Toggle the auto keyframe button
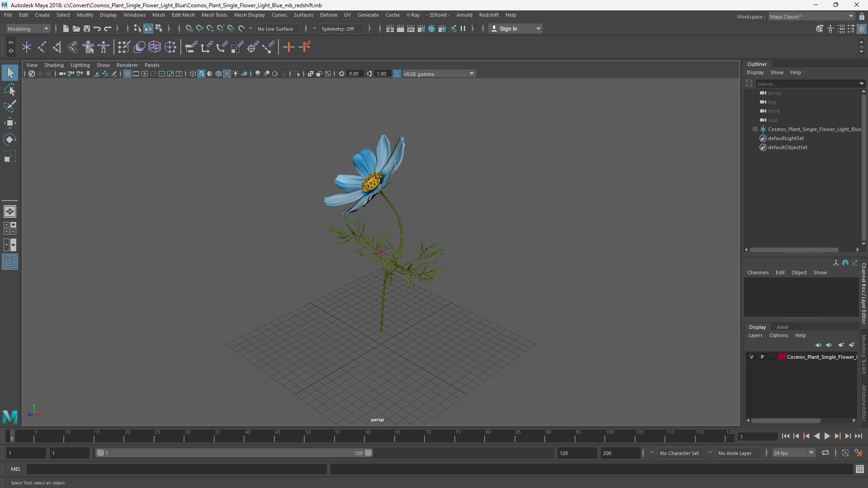The image size is (868, 488). point(845,453)
